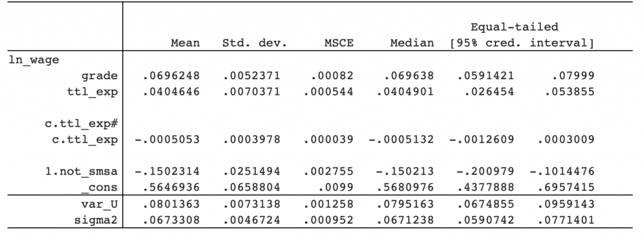Click the [95% cred. interval] header
The width and height of the screenshot is (644, 240).
521,43
